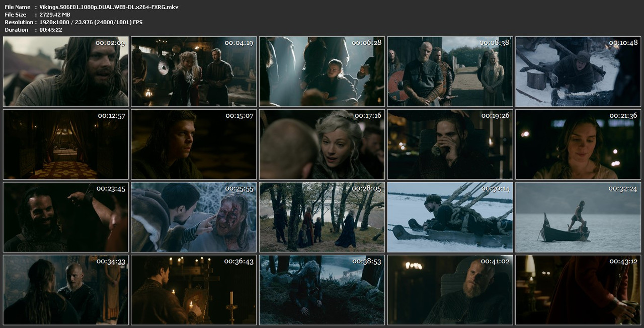Click the file size value 2729.42 MB
Viewport: 644px width, 328px height.
pyautogui.click(x=55, y=15)
